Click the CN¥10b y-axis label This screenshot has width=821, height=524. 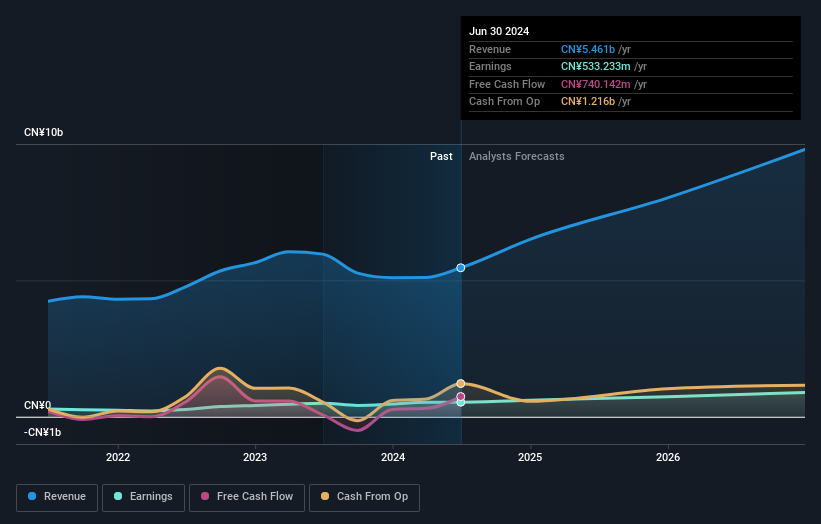[x=43, y=132]
